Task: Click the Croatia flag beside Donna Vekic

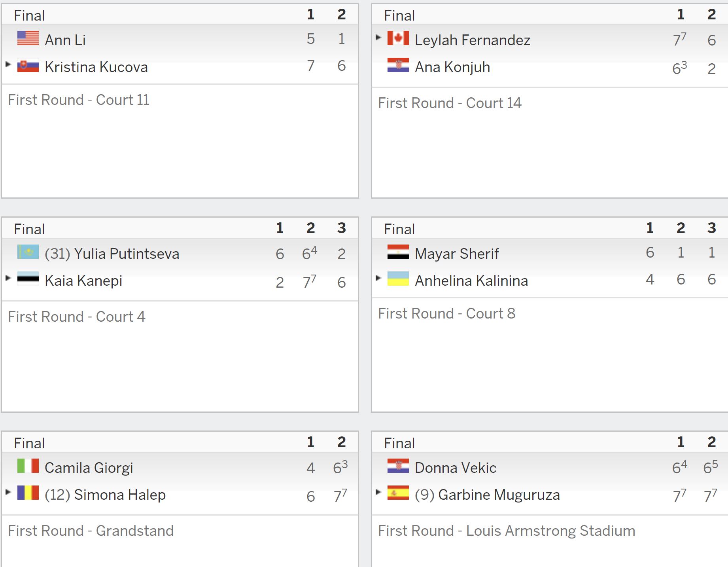Action: point(398,466)
